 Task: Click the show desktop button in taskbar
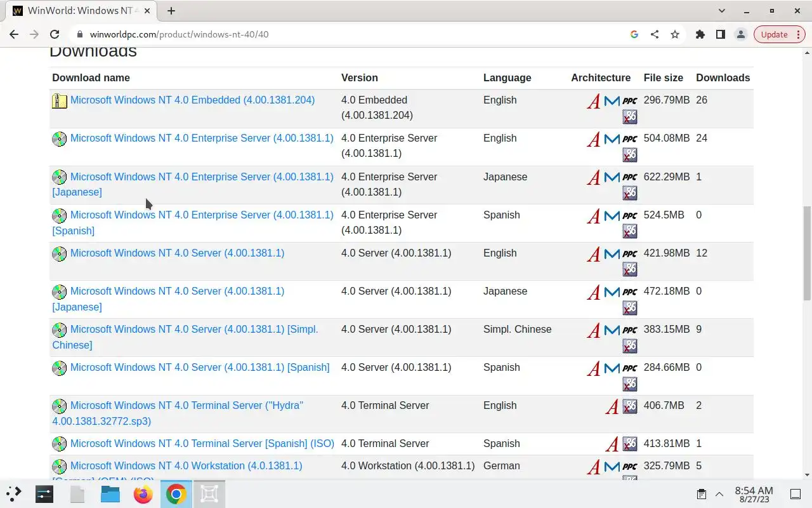[796, 494]
